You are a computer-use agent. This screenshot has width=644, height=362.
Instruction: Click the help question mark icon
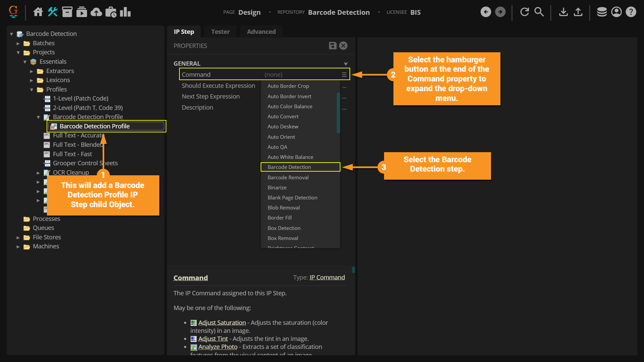[631, 12]
